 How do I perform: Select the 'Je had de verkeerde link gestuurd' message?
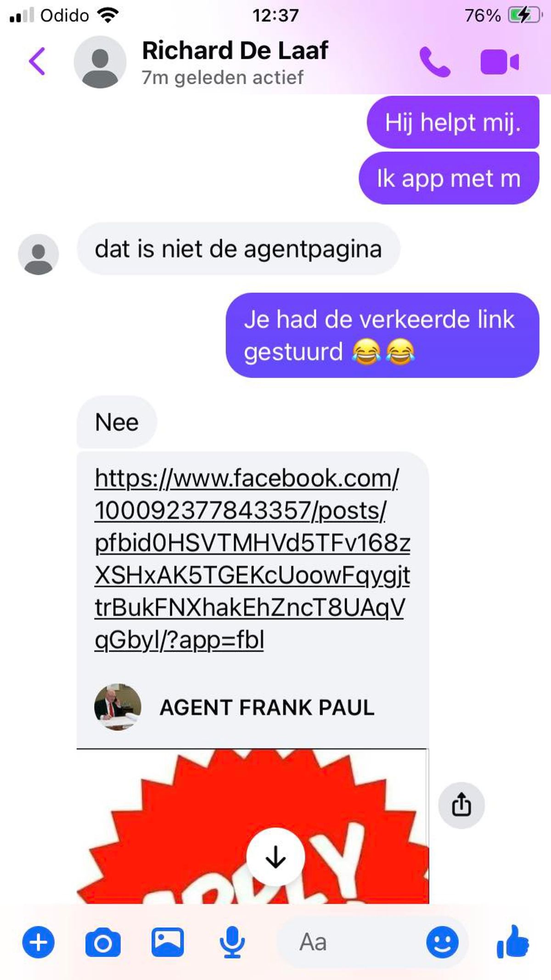(x=382, y=335)
